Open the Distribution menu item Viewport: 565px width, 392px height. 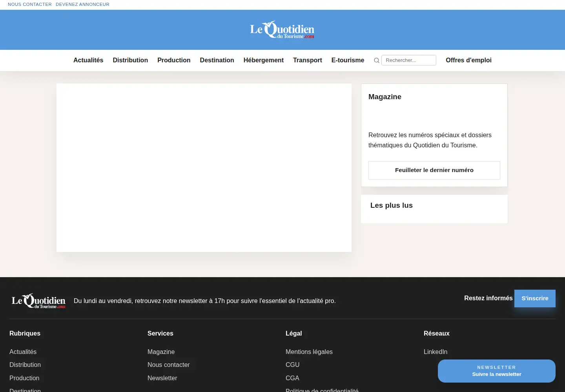(130, 60)
